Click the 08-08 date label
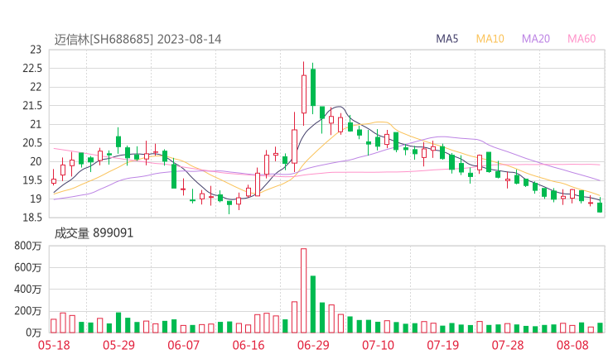 572,345
